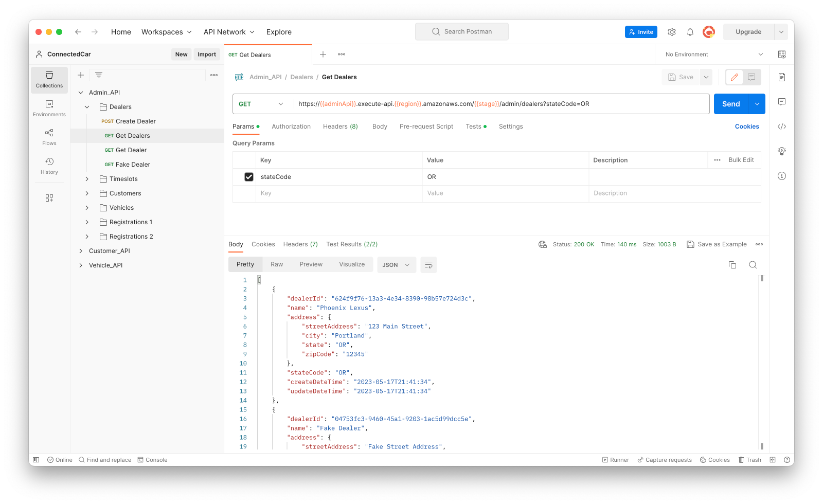Image resolution: width=823 pixels, height=504 pixels.
Task: Open the Tests tab
Action: click(476, 127)
